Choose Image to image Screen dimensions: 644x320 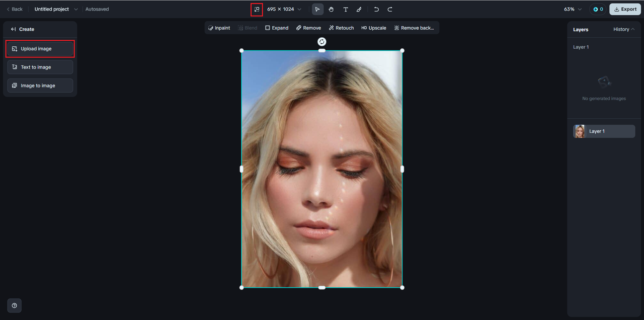[x=40, y=86]
